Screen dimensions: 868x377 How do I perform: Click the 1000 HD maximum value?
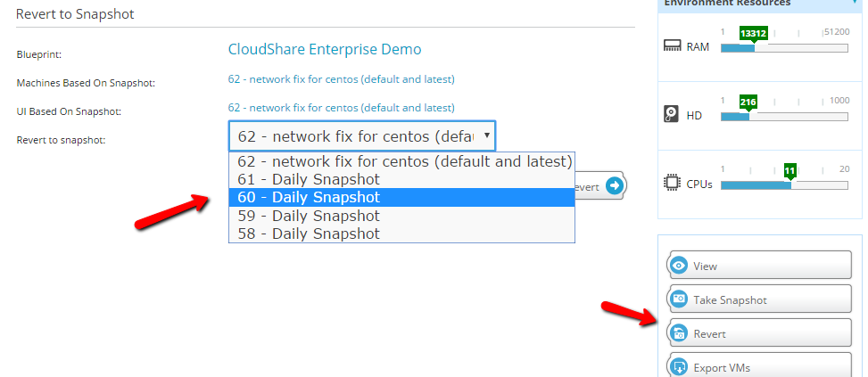coord(839,101)
